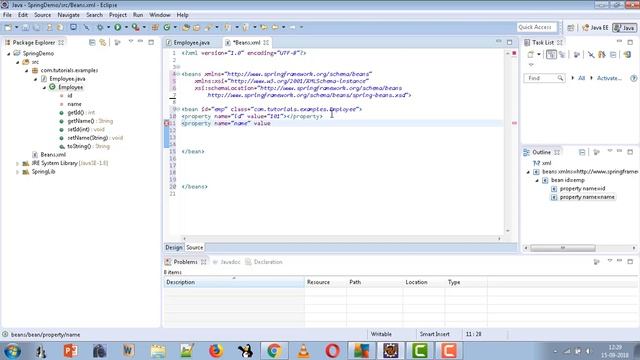This screenshot has height=360, width=640.
Task: Expand SpringLib node
Action: point(18,172)
